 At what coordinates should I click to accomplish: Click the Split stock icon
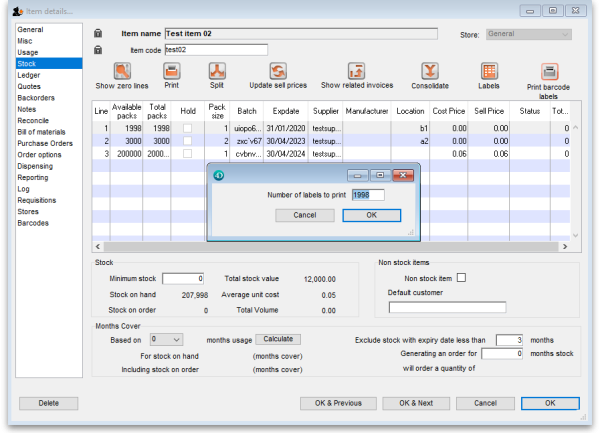pyautogui.click(x=216, y=71)
